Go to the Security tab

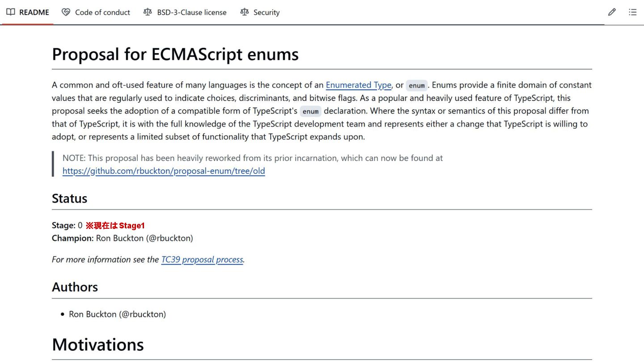click(x=266, y=12)
